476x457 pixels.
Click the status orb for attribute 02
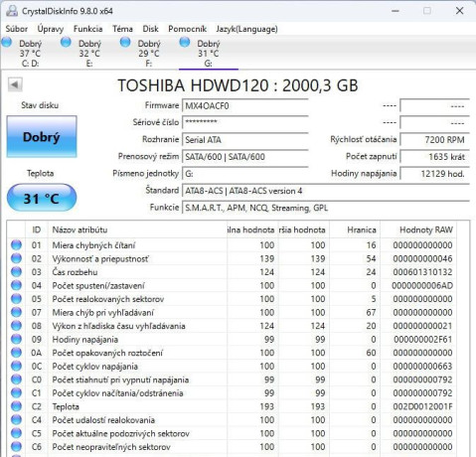point(16,258)
